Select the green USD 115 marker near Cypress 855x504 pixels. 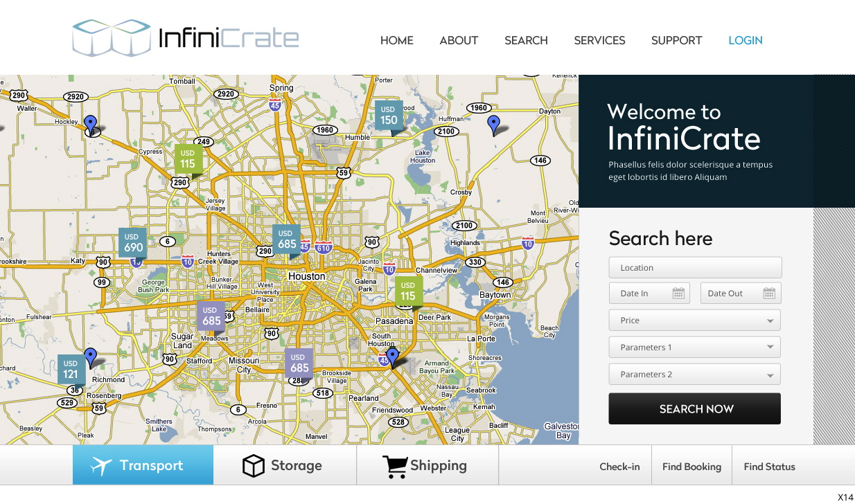(x=188, y=160)
